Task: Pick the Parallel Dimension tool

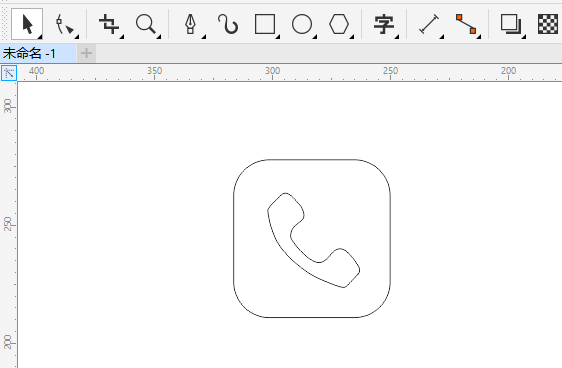Action: pyautogui.click(x=429, y=24)
